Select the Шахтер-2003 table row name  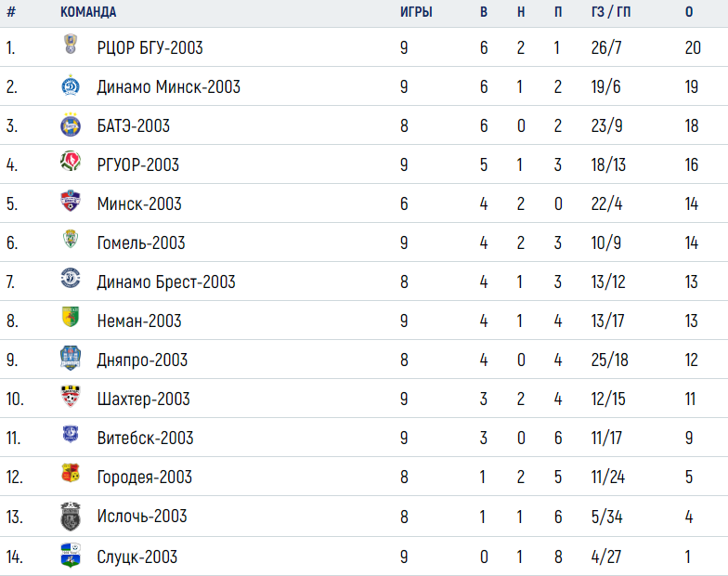click(143, 399)
